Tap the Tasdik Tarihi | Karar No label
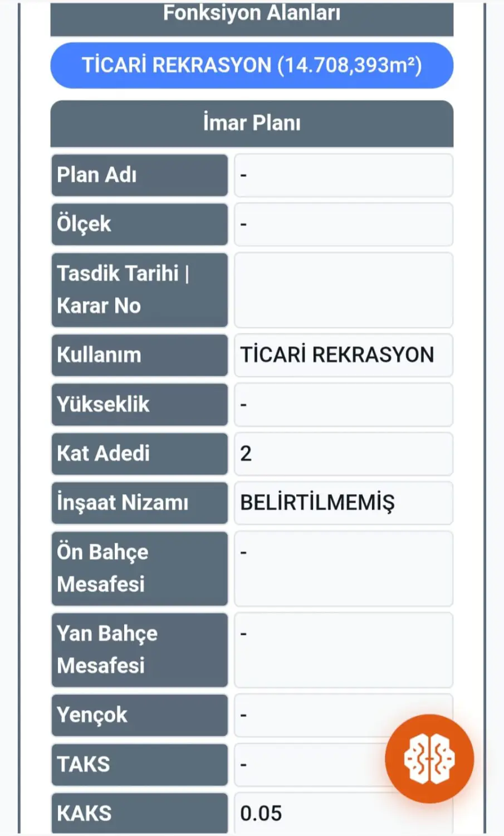This screenshot has width=504, height=836. click(x=140, y=290)
